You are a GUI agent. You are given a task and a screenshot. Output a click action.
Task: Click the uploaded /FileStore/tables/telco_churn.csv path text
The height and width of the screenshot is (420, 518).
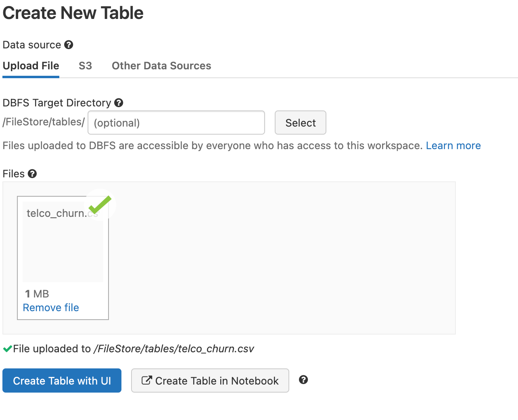(x=174, y=349)
